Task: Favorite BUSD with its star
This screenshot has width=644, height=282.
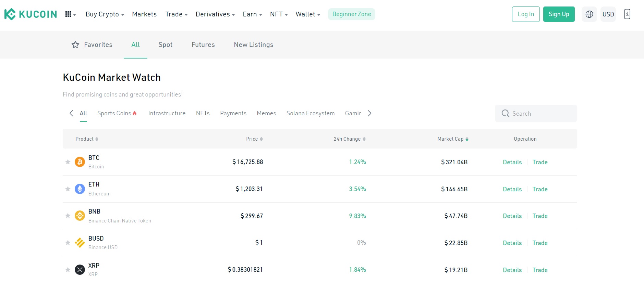Action: [68, 243]
